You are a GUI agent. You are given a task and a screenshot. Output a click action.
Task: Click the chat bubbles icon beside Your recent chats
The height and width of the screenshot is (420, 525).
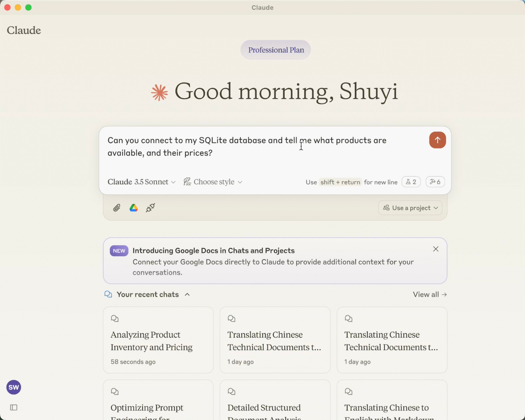pyautogui.click(x=108, y=294)
